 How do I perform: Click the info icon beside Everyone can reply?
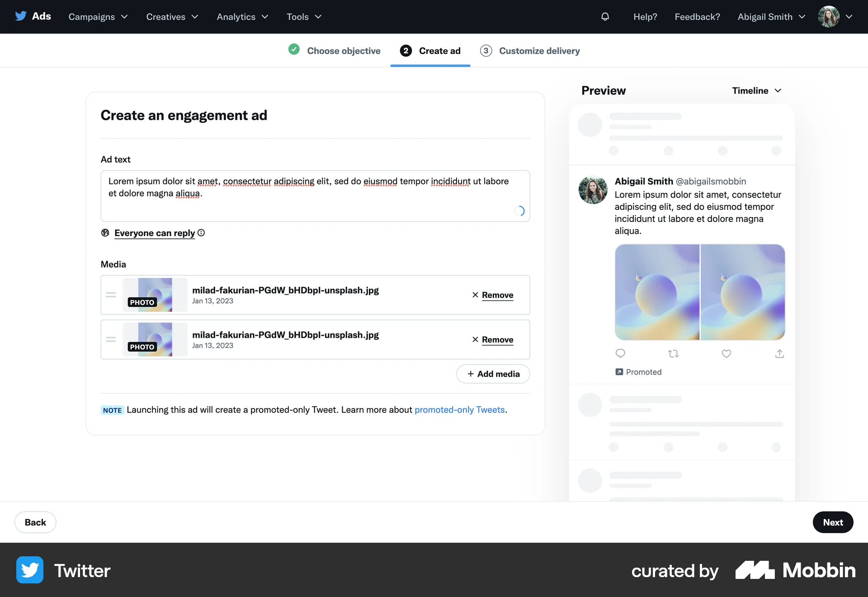(201, 233)
